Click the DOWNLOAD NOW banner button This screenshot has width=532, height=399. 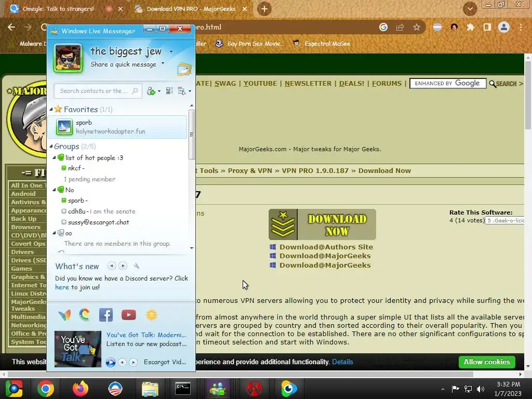pyautogui.click(x=322, y=224)
